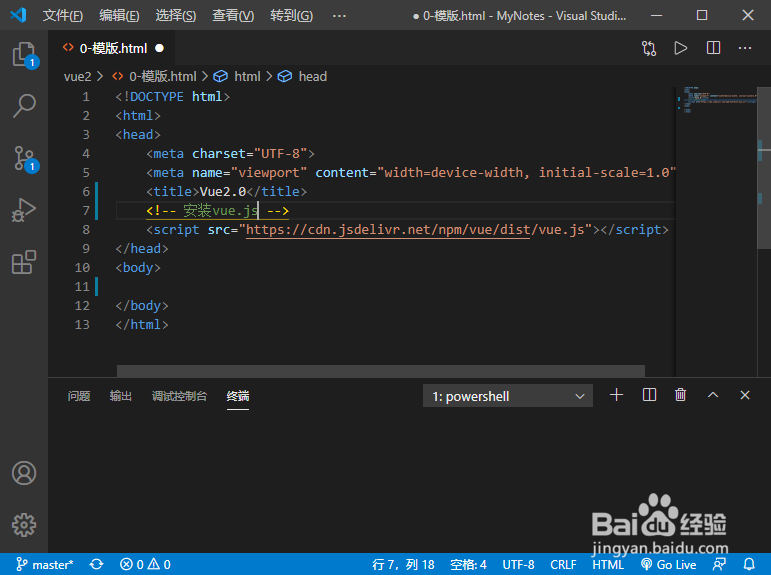The image size is (771, 575).
Task: Click html element in breadcrumb
Action: tap(247, 76)
